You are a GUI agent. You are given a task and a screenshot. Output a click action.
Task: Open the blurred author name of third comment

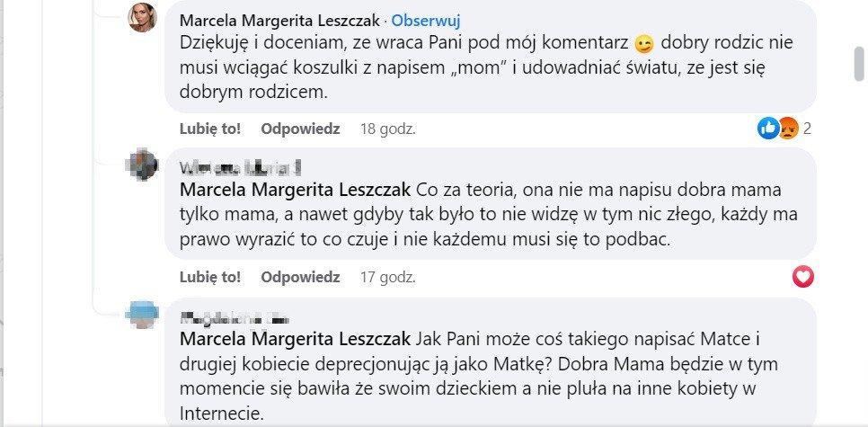click(235, 316)
